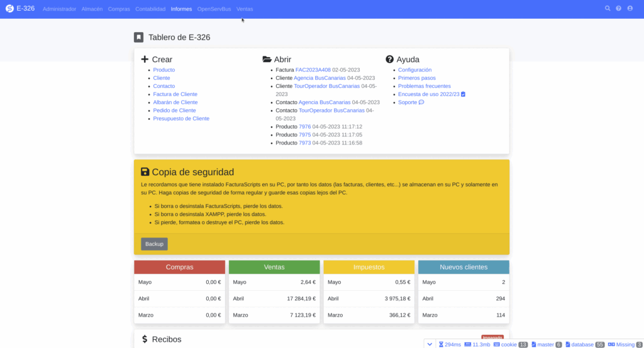
Task: Open the Factura de Cliente link
Action: coord(175,94)
